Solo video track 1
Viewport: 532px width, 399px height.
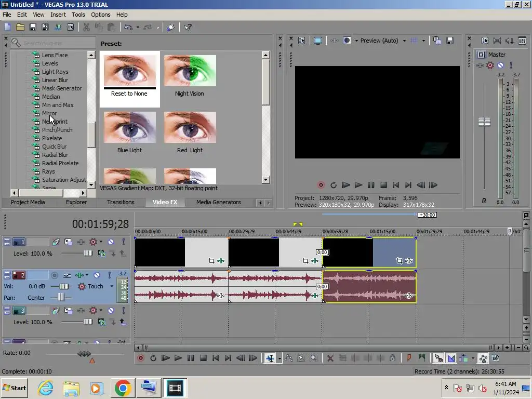pos(124,242)
